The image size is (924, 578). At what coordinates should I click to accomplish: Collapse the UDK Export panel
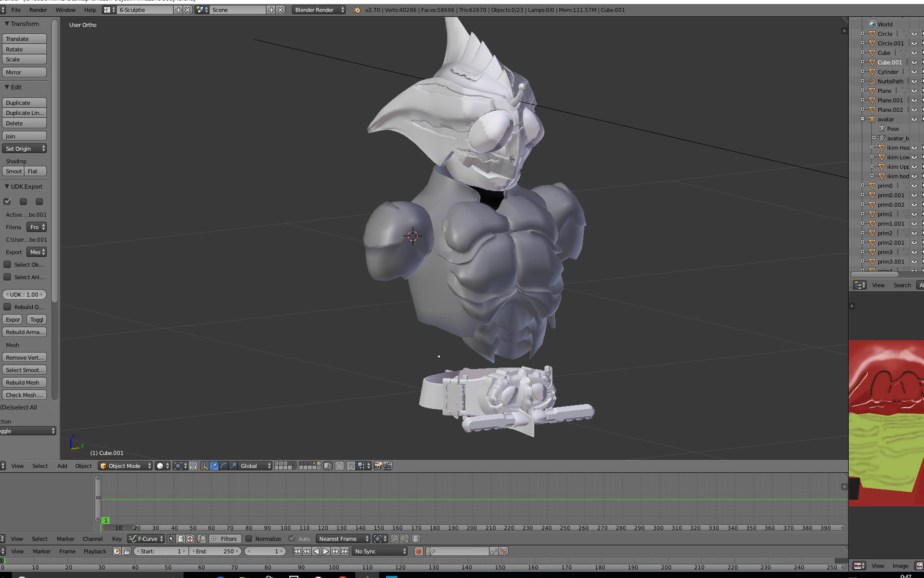click(7, 186)
